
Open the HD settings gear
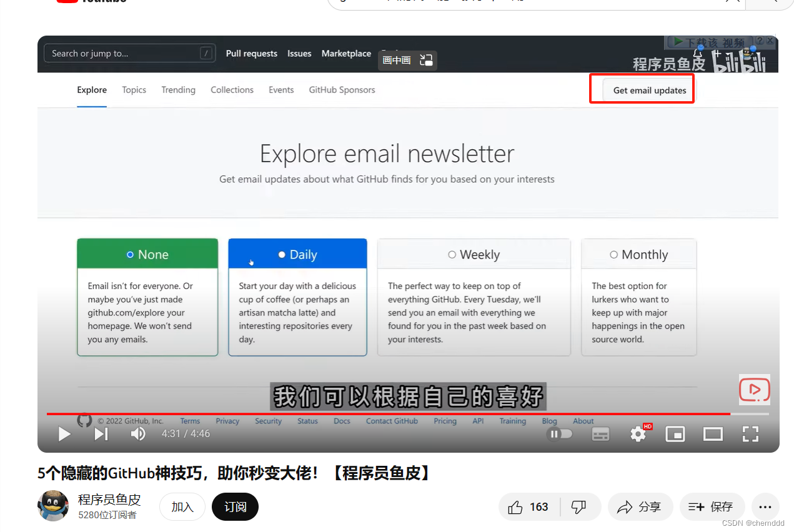[x=639, y=433]
